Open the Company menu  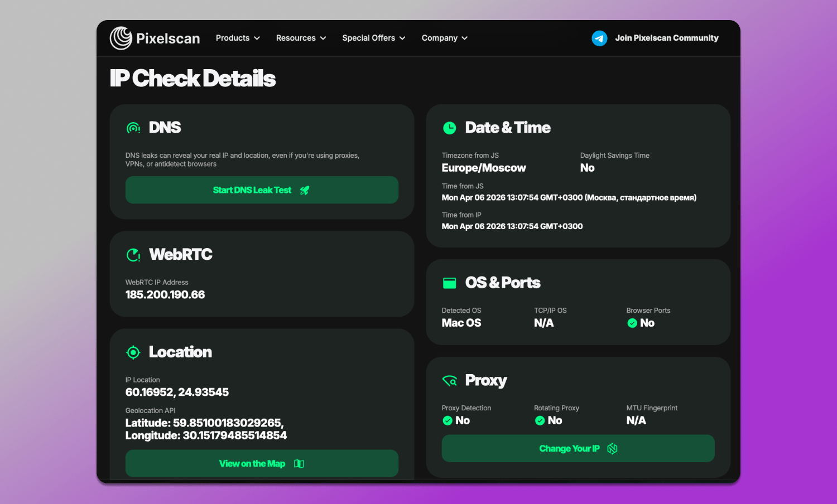click(x=444, y=38)
